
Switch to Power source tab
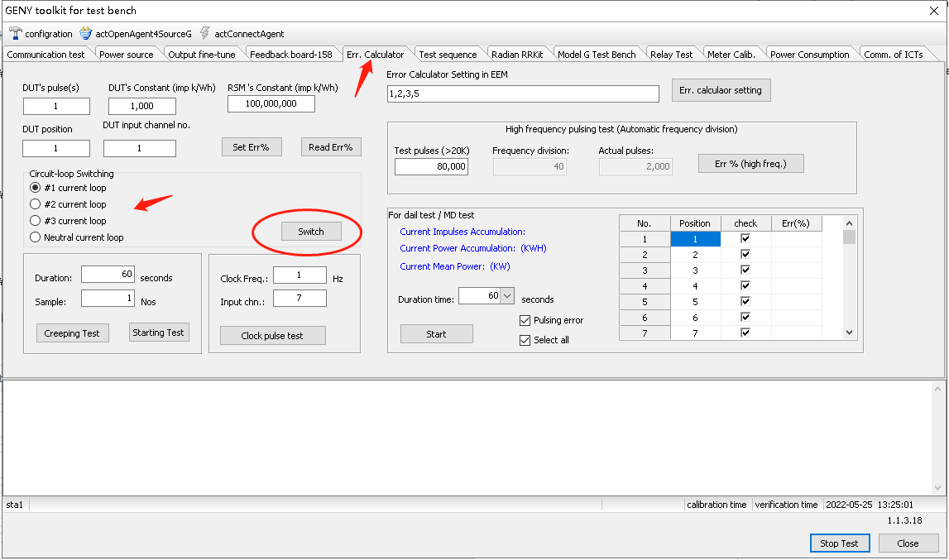click(x=127, y=55)
